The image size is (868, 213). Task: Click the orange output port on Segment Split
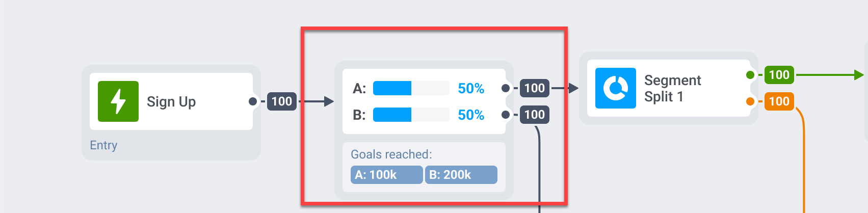tap(750, 101)
